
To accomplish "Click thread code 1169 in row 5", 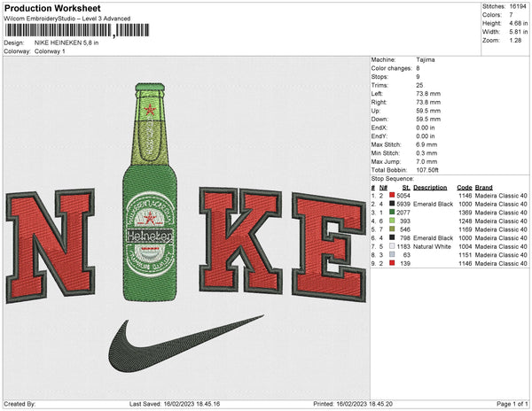I will coord(465,229).
